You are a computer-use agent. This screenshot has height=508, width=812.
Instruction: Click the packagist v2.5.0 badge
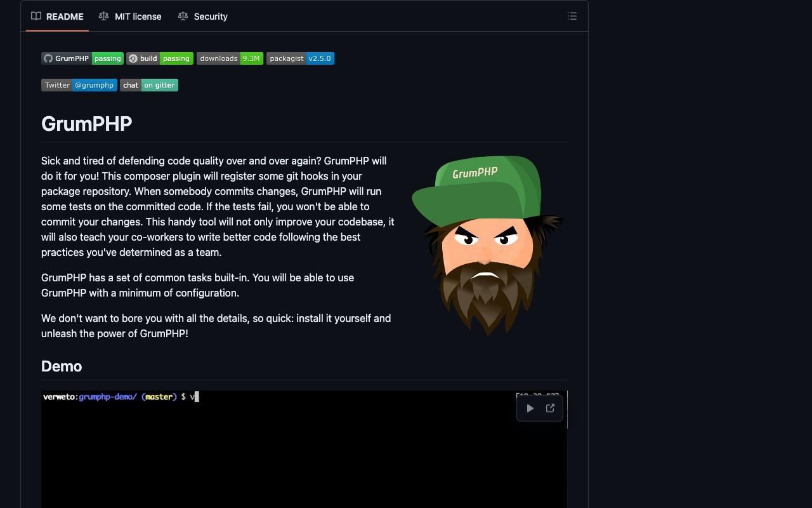tap(300, 58)
